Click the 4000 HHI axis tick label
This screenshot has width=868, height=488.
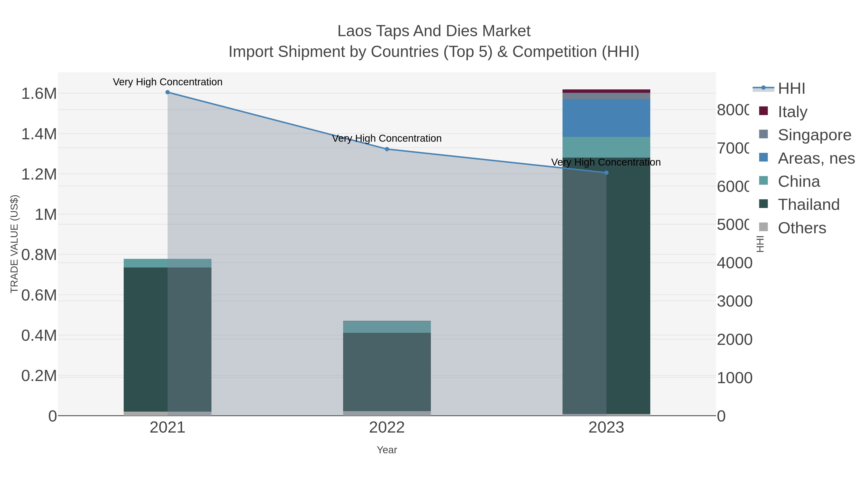click(x=735, y=263)
